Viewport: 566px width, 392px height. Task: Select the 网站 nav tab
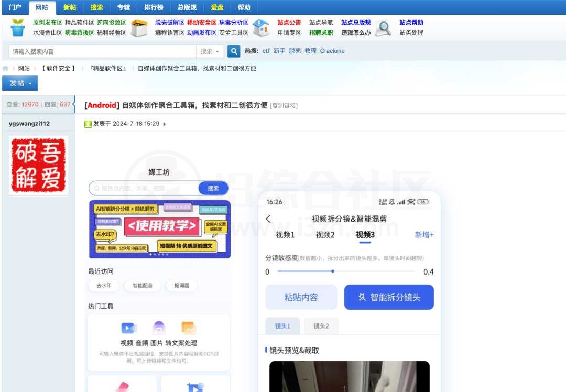[42, 7]
